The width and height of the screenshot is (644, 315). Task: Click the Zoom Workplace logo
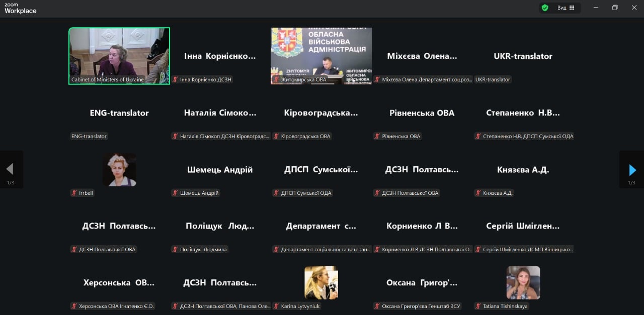point(21,8)
